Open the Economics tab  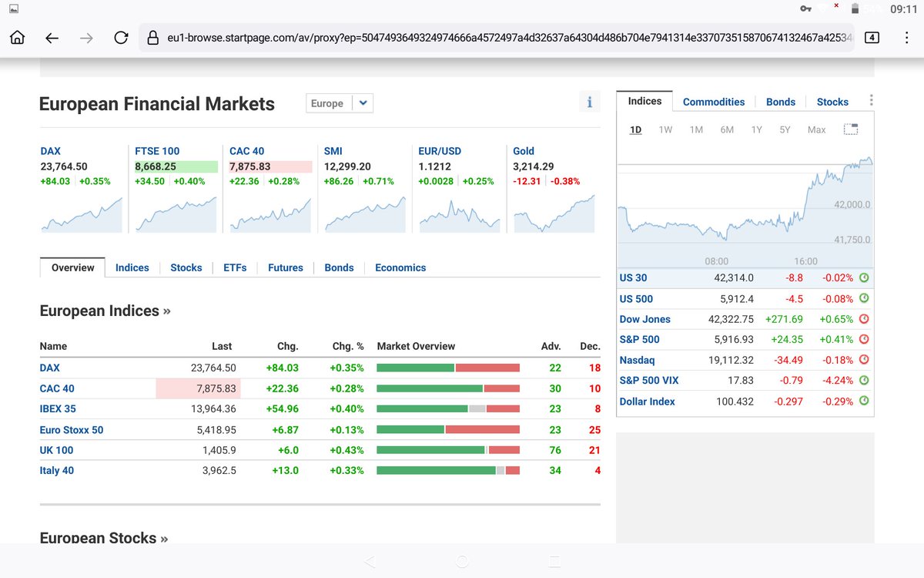[400, 267]
